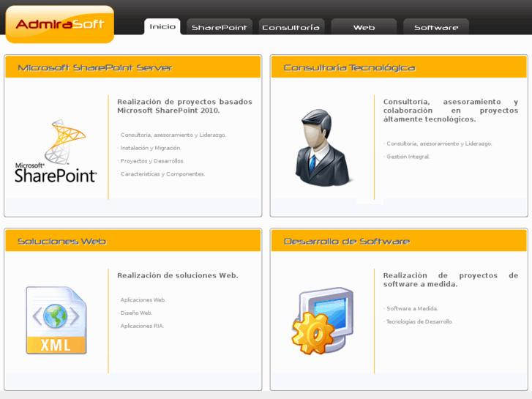Click the XML globe document icon
The image size is (532, 399).
point(56,320)
